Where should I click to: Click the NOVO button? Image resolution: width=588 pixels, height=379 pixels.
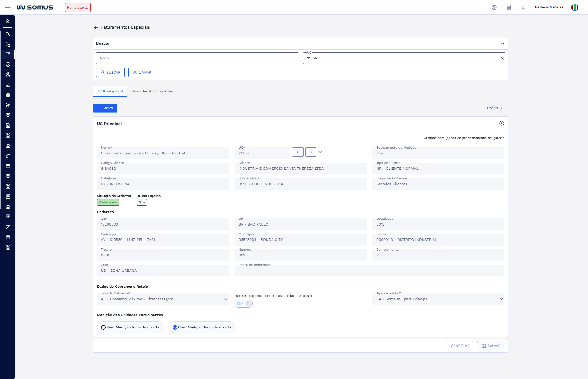click(105, 108)
